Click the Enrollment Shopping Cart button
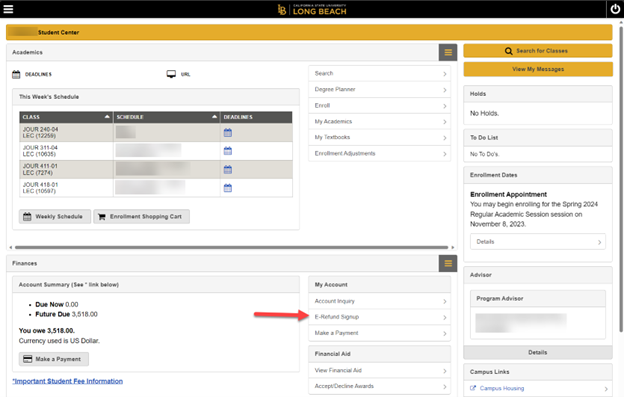The height and width of the screenshot is (397, 624). coord(141,217)
